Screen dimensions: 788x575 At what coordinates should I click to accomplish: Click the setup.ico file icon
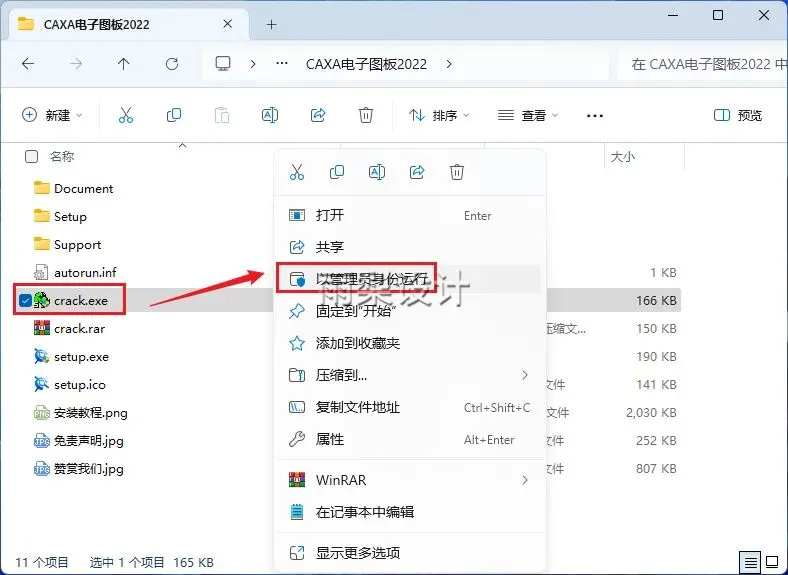(x=42, y=385)
